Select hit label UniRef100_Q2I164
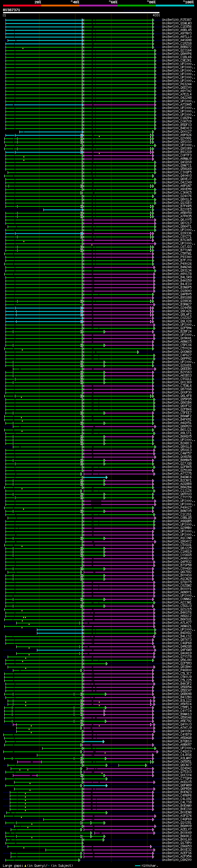Screen dimensions: 197x868 [x=177, y=50]
